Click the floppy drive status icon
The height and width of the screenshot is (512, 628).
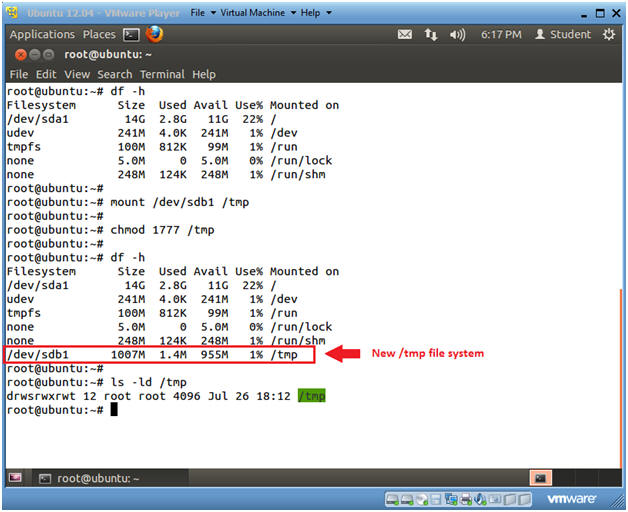(436, 499)
